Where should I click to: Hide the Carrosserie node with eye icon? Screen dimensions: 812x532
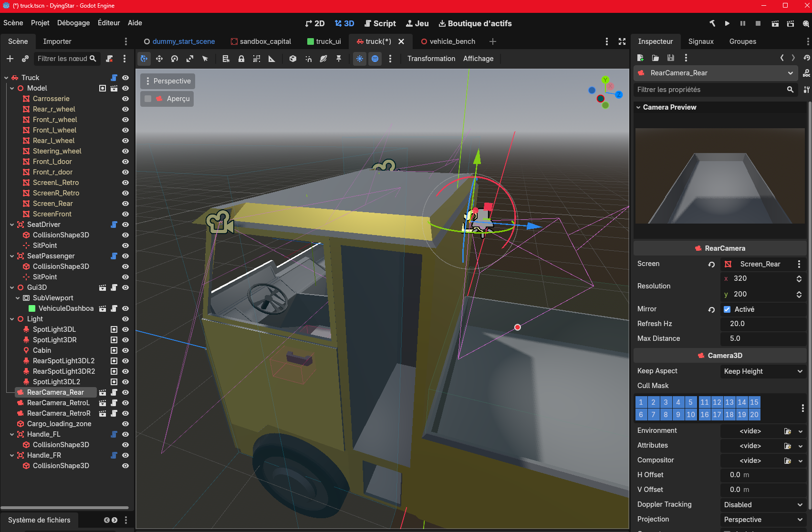coord(125,99)
